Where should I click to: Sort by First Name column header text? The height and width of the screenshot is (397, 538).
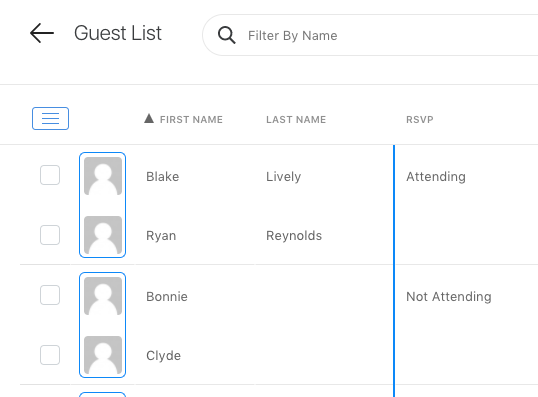(x=191, y=119)
